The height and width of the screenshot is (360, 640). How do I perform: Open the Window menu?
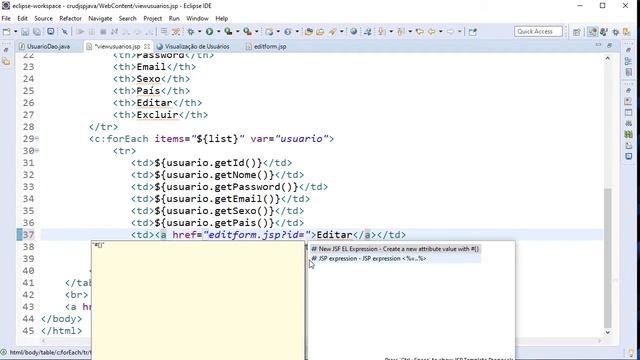(x=197, y=18)
